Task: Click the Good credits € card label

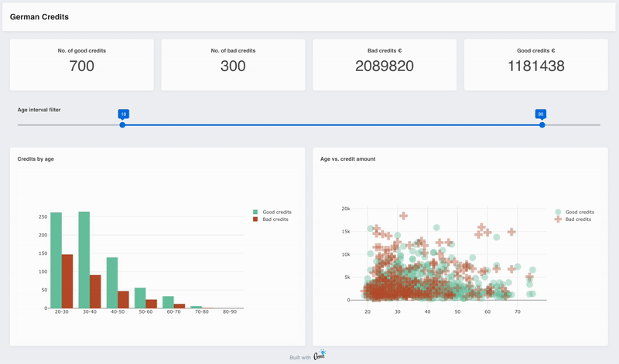Action: pos(536,51)
